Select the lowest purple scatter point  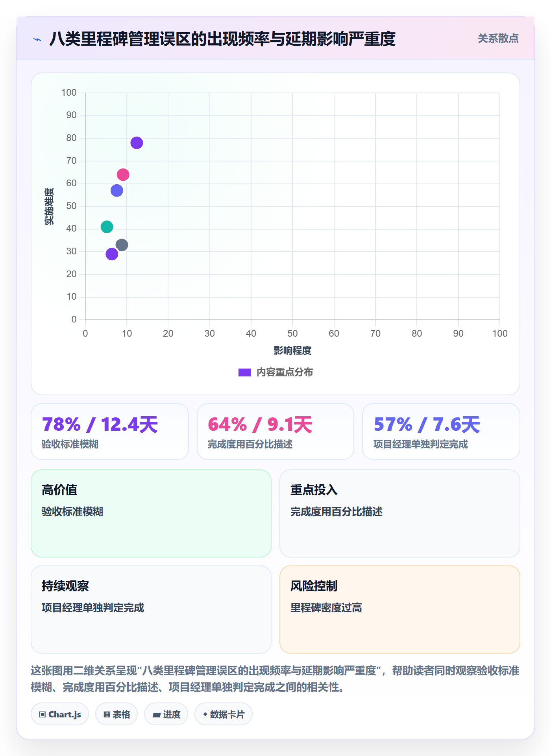112,254
